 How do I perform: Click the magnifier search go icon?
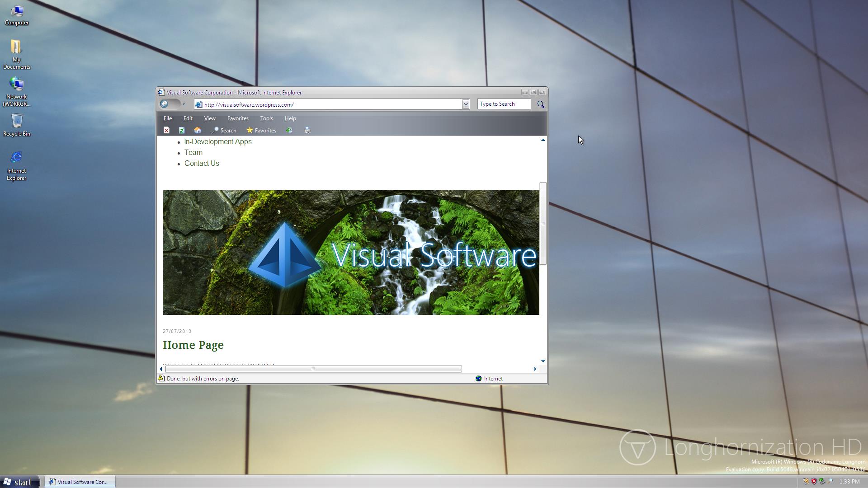pos(541,104)
